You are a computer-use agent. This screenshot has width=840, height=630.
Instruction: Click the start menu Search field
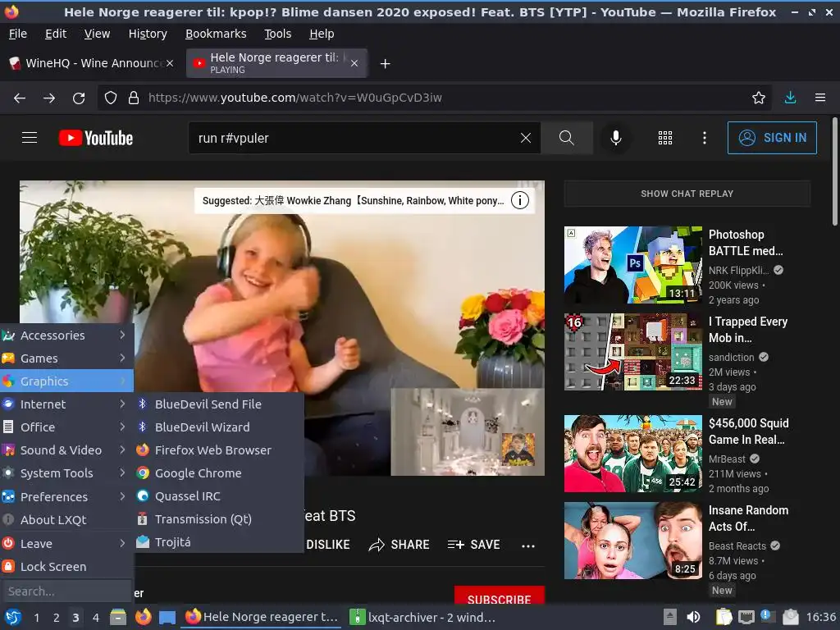[x=66, y=591]
